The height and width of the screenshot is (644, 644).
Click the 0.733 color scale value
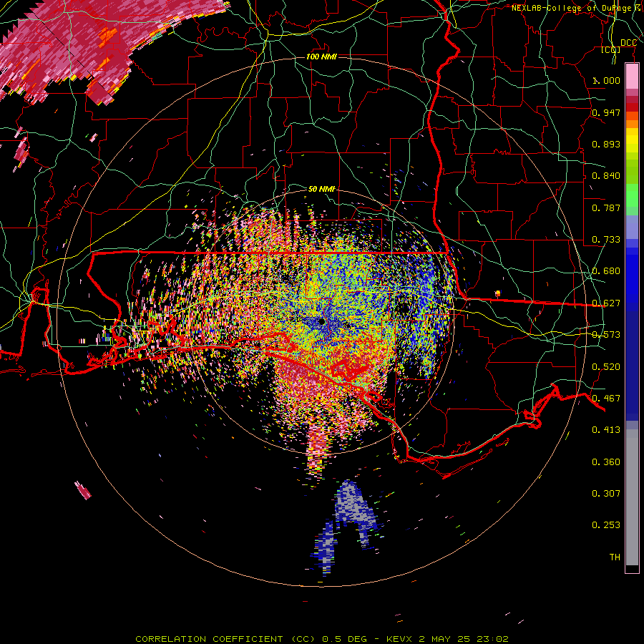point(606,240)
